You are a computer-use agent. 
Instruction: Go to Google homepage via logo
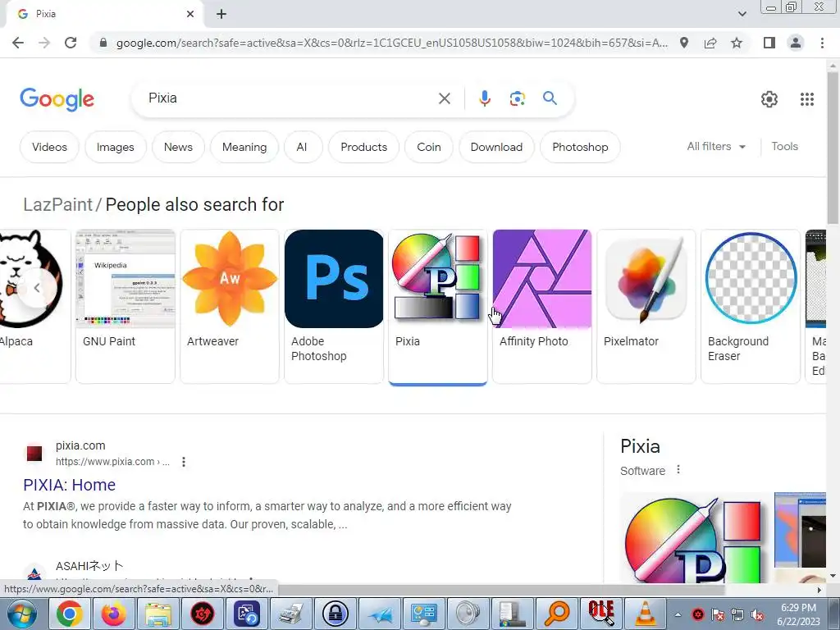(x=57, y=99)
